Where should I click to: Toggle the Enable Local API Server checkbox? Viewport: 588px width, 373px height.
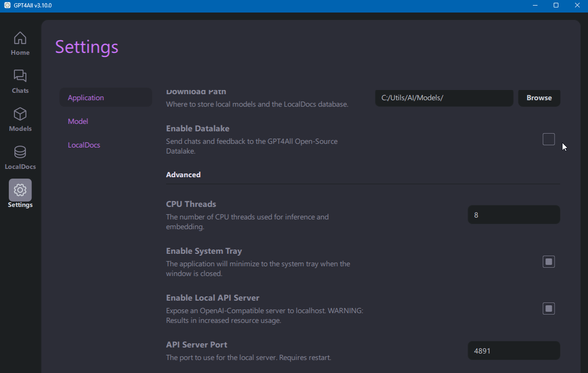pos(549,309)
